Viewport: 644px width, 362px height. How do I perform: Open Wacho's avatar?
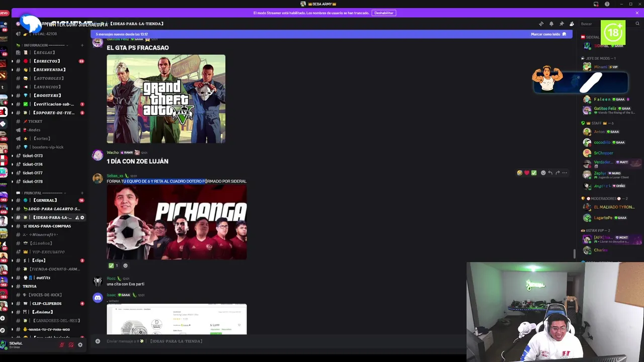coord(98,155)
